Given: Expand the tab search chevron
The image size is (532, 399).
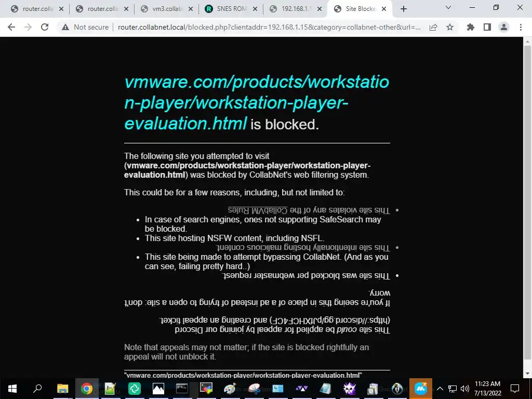Looking at the screenshot, I should pos(448,7).
